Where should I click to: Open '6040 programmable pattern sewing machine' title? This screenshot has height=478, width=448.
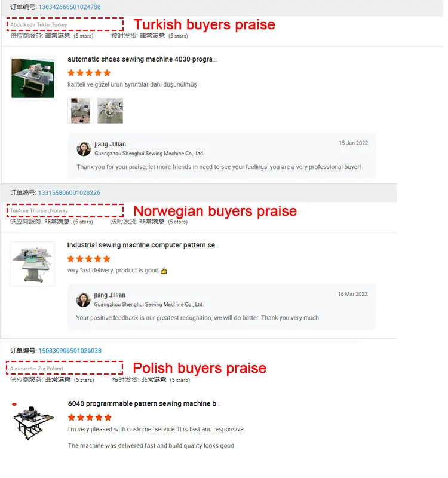[x=144, y=404]
